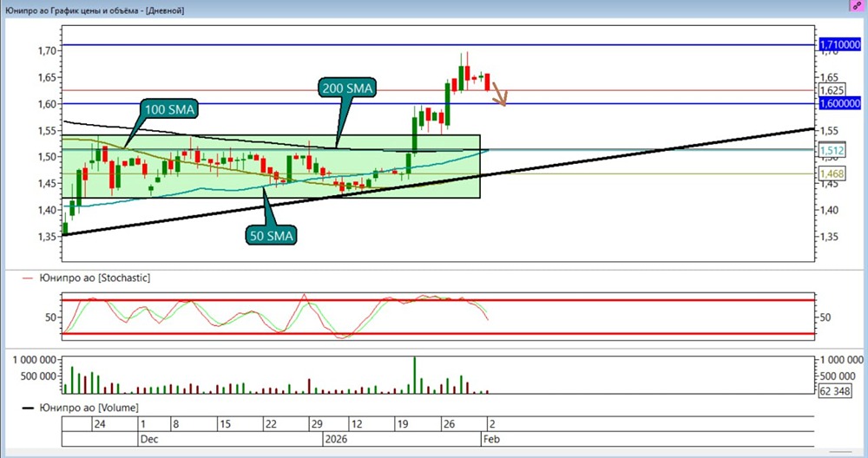Click the date label '19' on time axis
Image resolution: width=868 pixels, height=458 pixels.
[x=403, y=424]
